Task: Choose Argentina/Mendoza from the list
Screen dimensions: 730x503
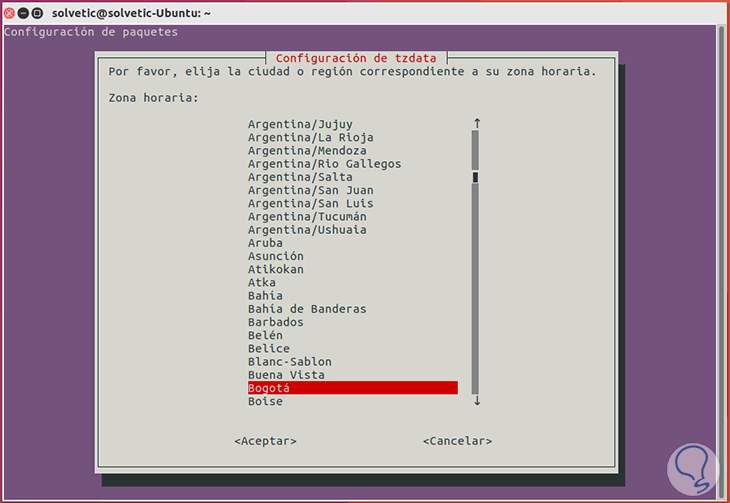Action: (x=307, y=150)
